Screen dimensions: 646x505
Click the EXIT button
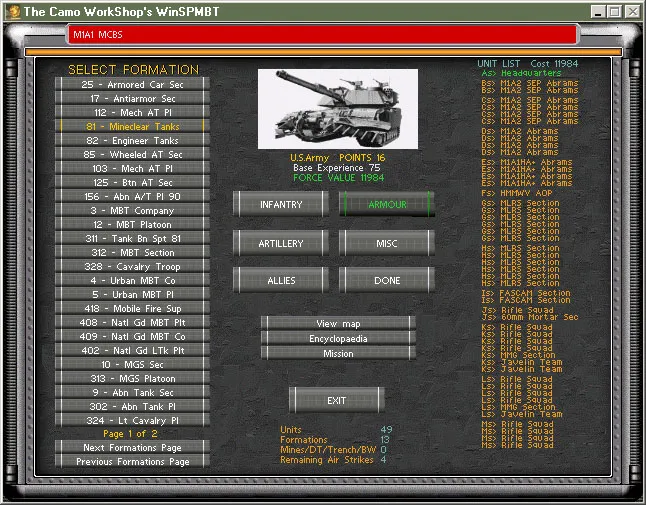click(x=337, y=400)
